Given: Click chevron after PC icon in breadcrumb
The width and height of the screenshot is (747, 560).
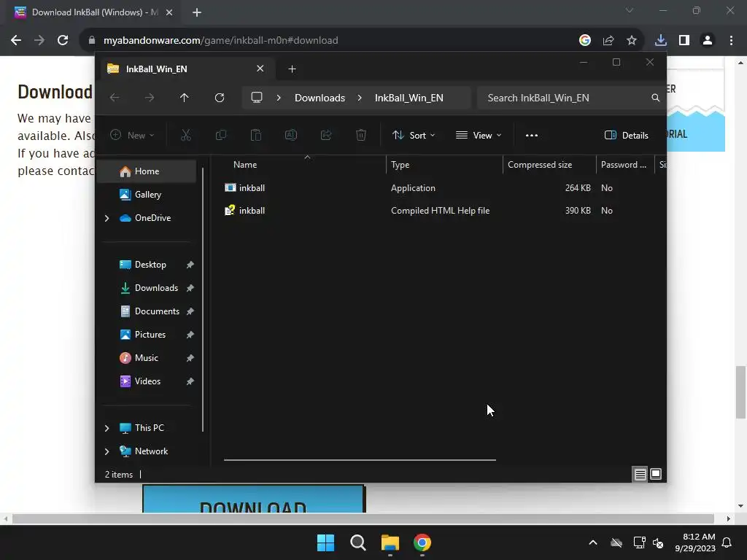Looking at the screenshot, I should (279, 98).
